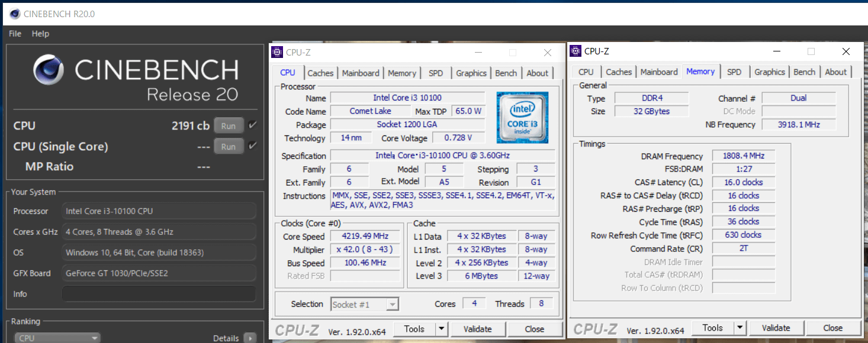Expand the Tools arrow in left CPU-Z window

click(442, 329)
